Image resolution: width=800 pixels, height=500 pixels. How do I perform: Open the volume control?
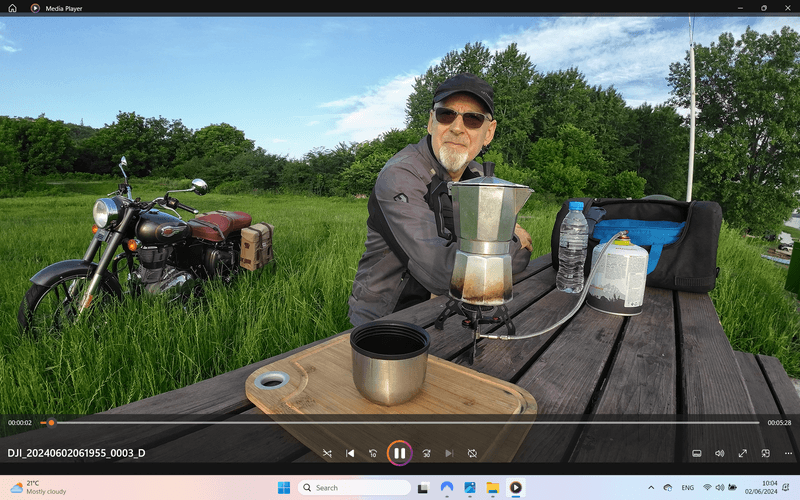click(x=719, y=453)
